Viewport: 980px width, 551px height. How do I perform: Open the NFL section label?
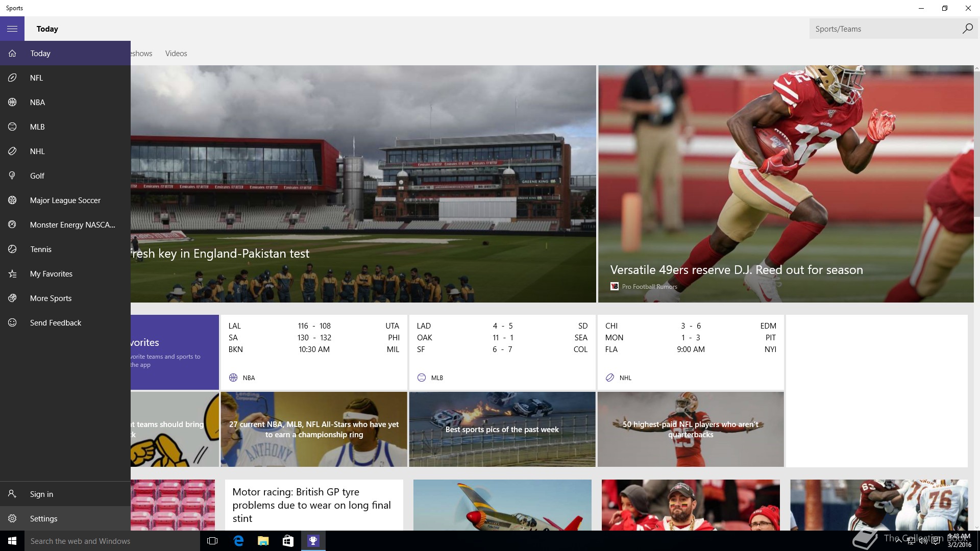(36, 78)
